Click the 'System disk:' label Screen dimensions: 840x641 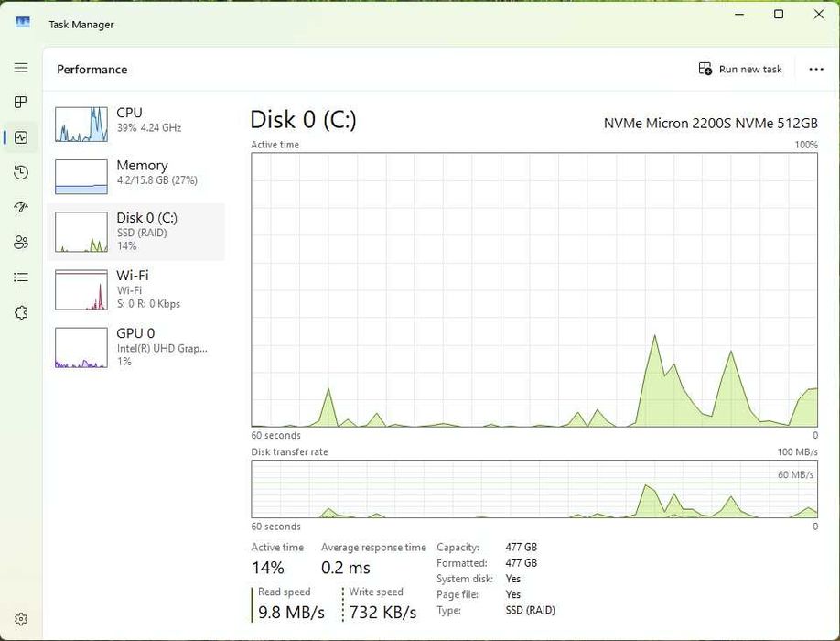465,579
